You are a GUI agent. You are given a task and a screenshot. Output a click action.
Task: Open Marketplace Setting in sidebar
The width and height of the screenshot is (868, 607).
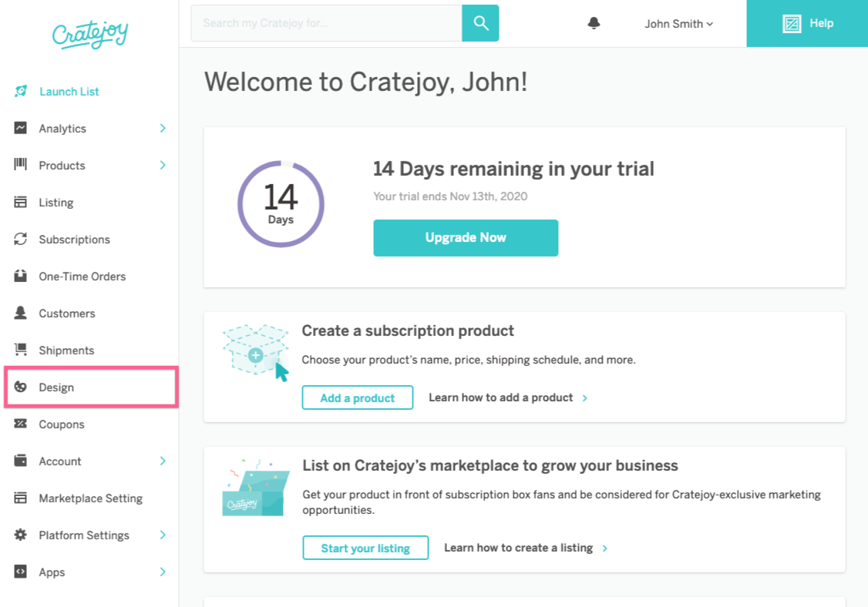[x=90, y=498]
